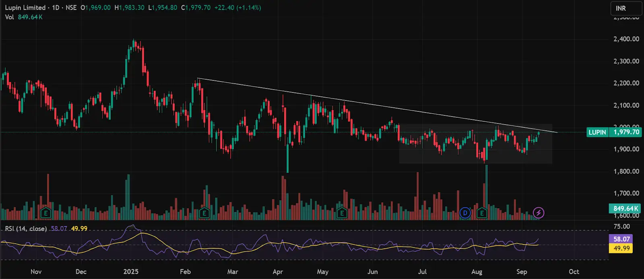
Task: Click the 2025 label on time axis
Action: pyautogui.click(x=131, y=272)
